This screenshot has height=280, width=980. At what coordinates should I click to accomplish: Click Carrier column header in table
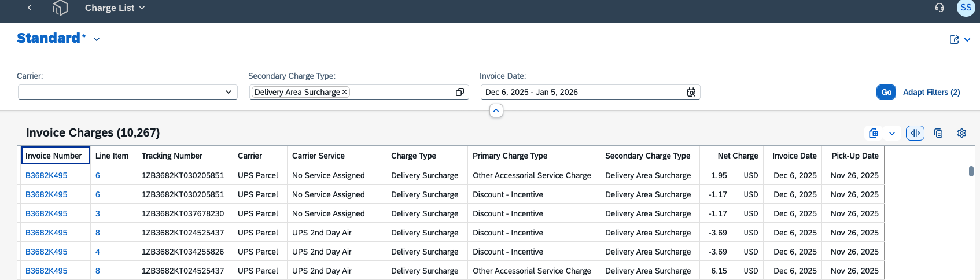(x=260, y=156)
